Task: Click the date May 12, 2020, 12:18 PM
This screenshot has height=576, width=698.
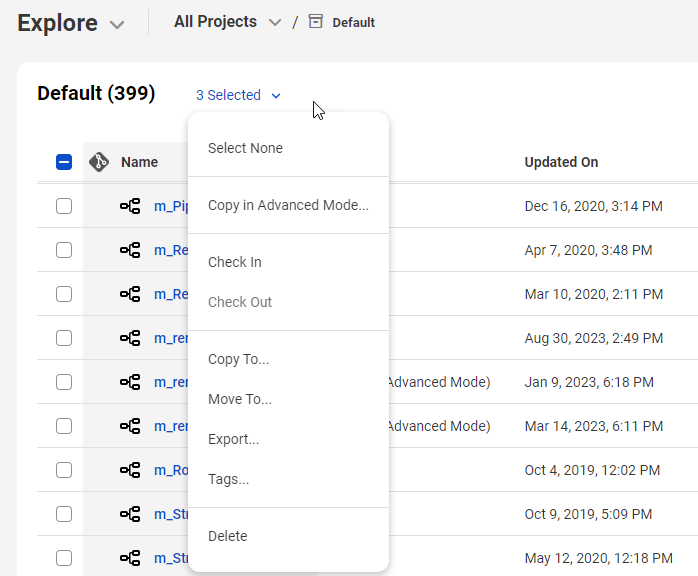Action: (x=599, y=558)
